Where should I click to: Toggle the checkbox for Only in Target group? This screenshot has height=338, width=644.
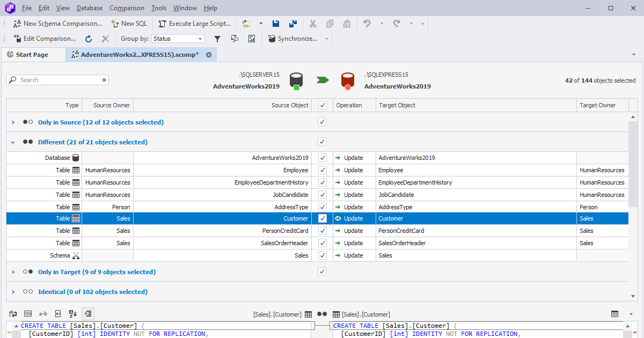[321, 271]
